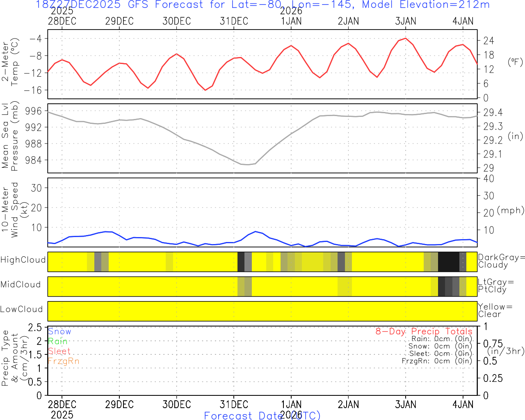Click the solid yellow LowCloud band
This screenshot has width=525, height=420.
tap(262, 311)
